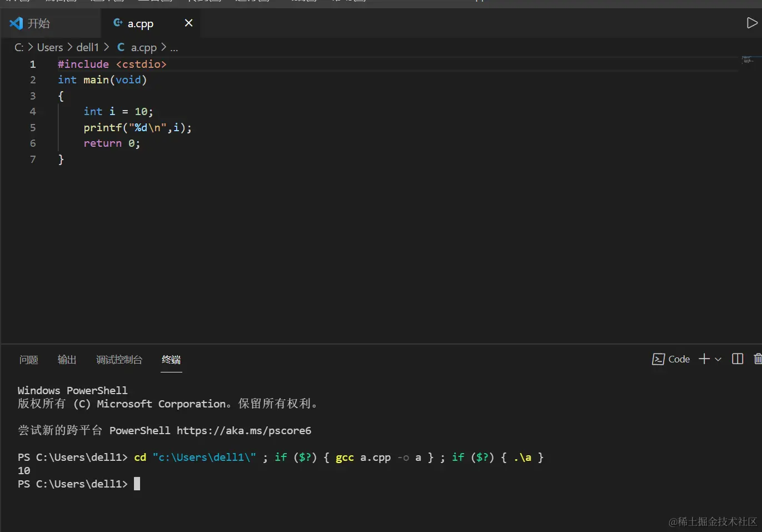The width and height of the screenshot is (762, 532).
Task: Split the terminal pane
Action: coord(738,359)
